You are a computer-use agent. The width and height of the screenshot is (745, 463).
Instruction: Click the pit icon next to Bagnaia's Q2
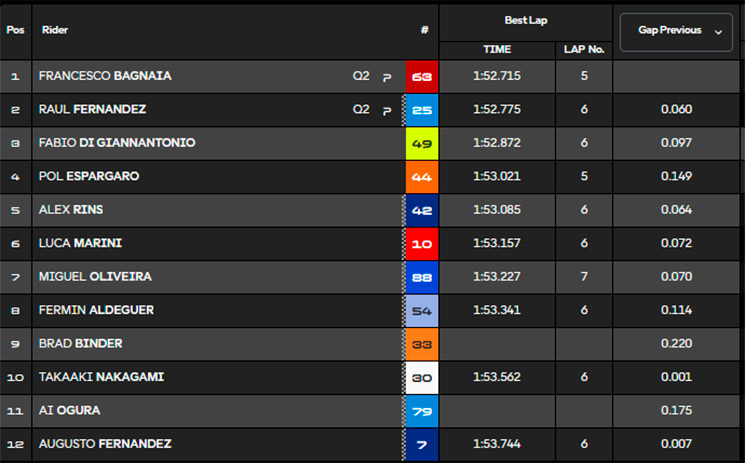click(x=387, y=77)
